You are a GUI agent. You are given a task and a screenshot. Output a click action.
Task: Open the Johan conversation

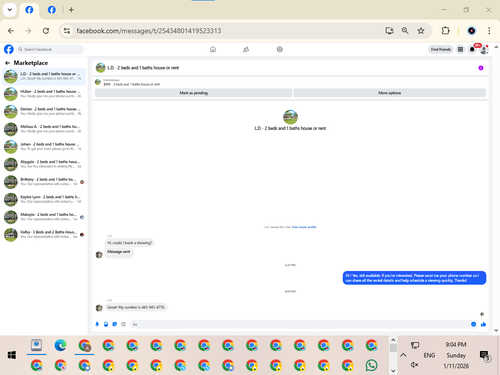pyautogui.click(x=44, y=147)
